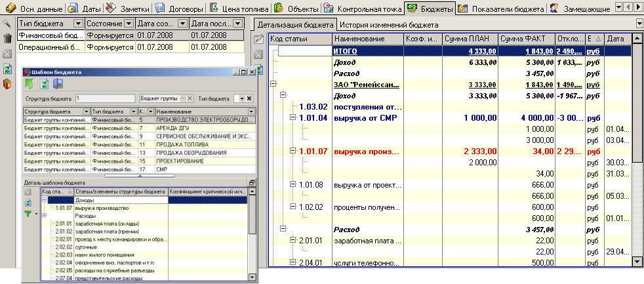Select the Операционный б... budget row
644x284 pixels.
[x=131, y=47]
